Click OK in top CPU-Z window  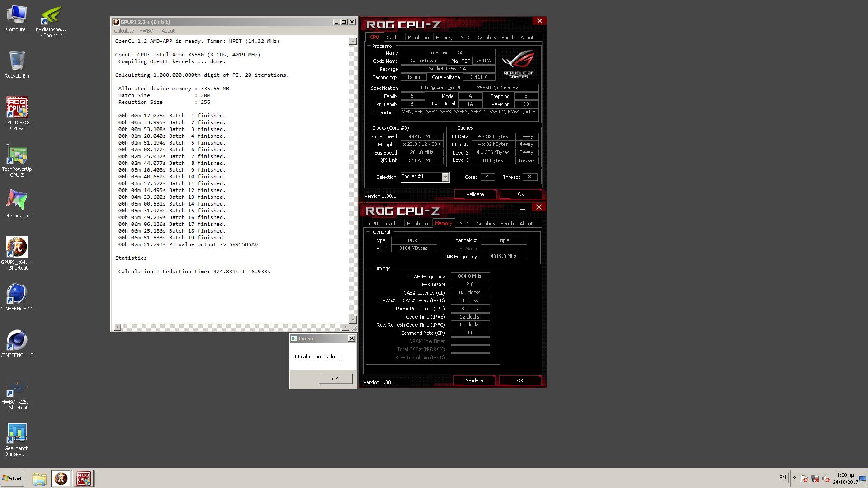coord(521,194)
